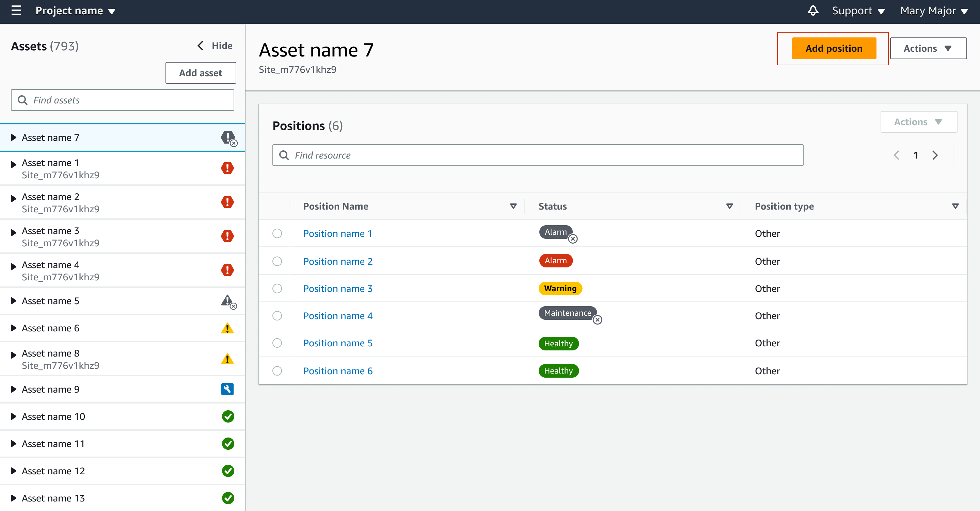Dismiss the alarm badge on Asset name 7
Image resolution: width=980 pixels, height=511 pixels.
[233, 143]
